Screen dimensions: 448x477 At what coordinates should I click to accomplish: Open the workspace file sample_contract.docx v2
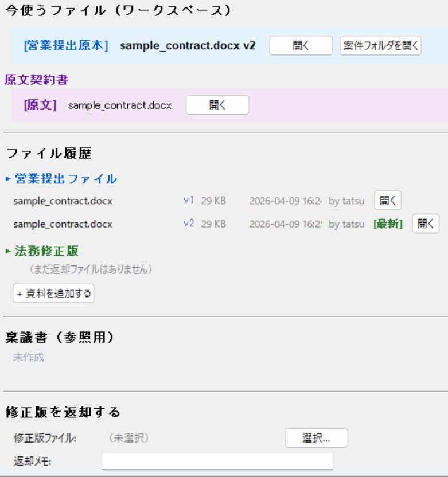[x=301, y=46]
